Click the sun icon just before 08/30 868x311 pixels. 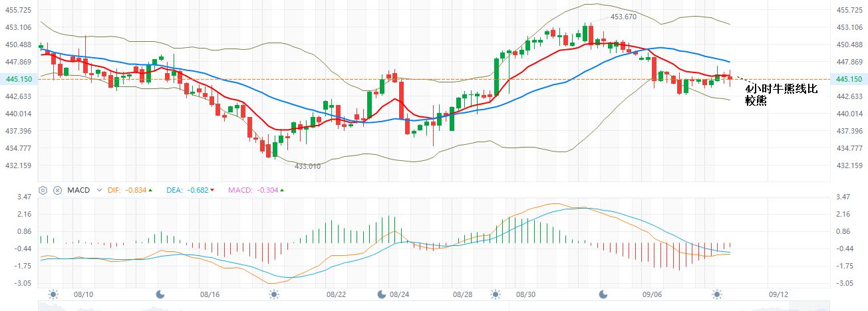[495, 294]
